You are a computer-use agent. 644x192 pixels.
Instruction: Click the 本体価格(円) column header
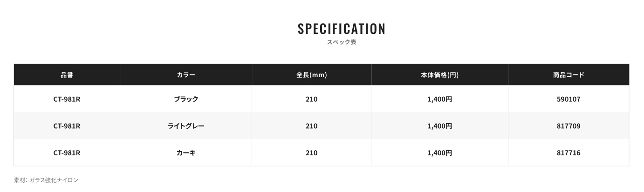tap(439, 75)
